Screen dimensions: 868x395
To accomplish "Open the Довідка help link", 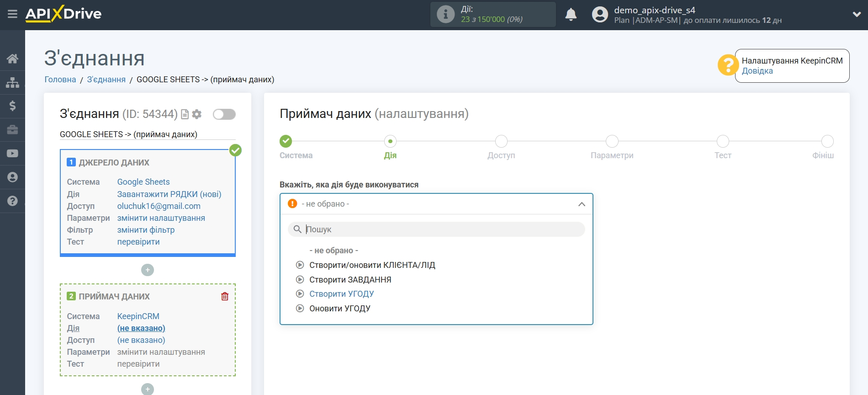I will [757, 71].
